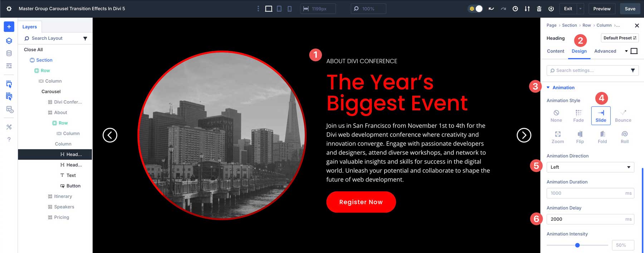The width and height of the screenshot is (644, 253).
Task: Open portability import export arrows icon
Action: click(x=527, y=9)
